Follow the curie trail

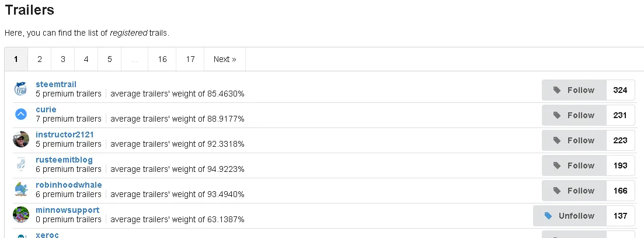pos(574,115)
